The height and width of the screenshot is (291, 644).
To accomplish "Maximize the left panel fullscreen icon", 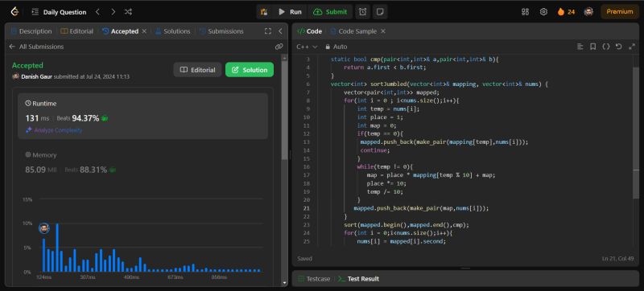I will 268,31.
